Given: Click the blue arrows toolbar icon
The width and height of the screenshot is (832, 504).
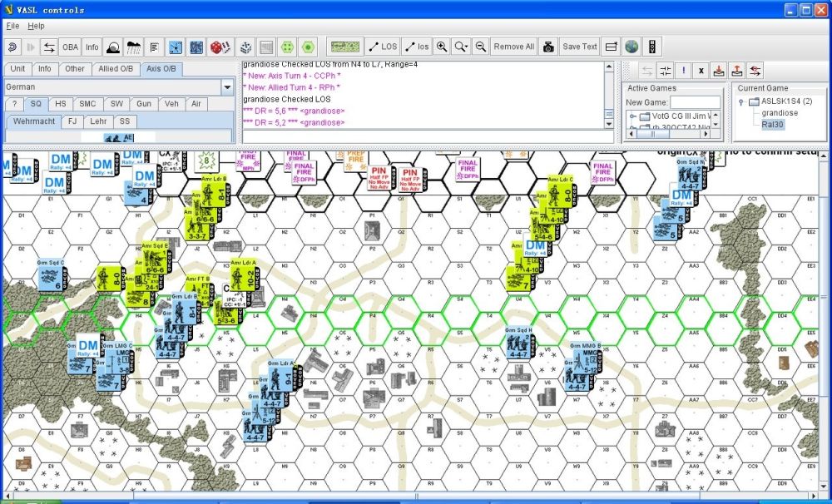Looking at the screenshot, I should click(176, 47).
